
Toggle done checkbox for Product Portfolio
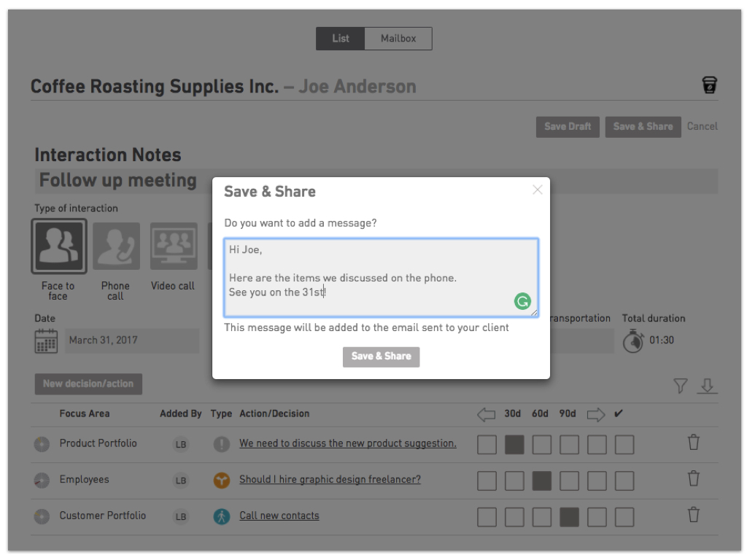[x=624, y=445]
